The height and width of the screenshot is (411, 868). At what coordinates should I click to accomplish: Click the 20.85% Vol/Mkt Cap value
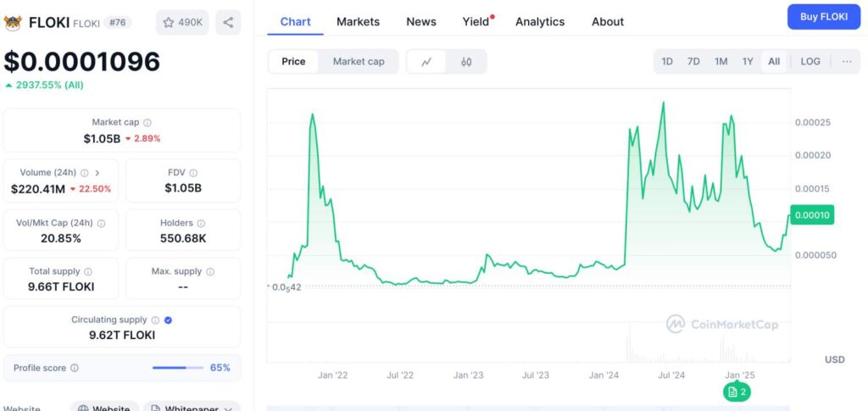[x=61, y=238]
